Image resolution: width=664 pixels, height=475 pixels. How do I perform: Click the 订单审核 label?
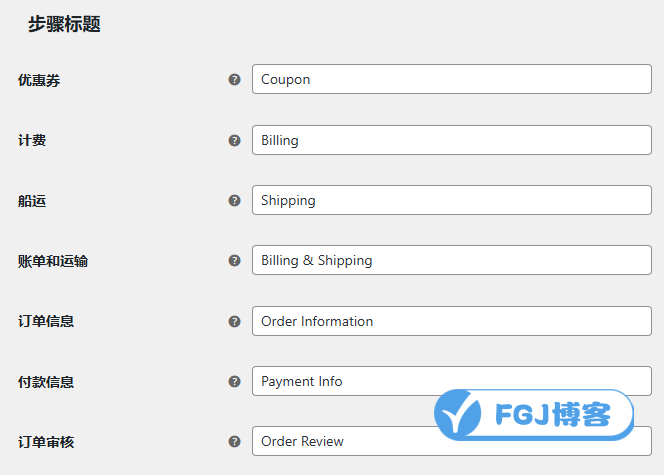click(x=46, y=442)
